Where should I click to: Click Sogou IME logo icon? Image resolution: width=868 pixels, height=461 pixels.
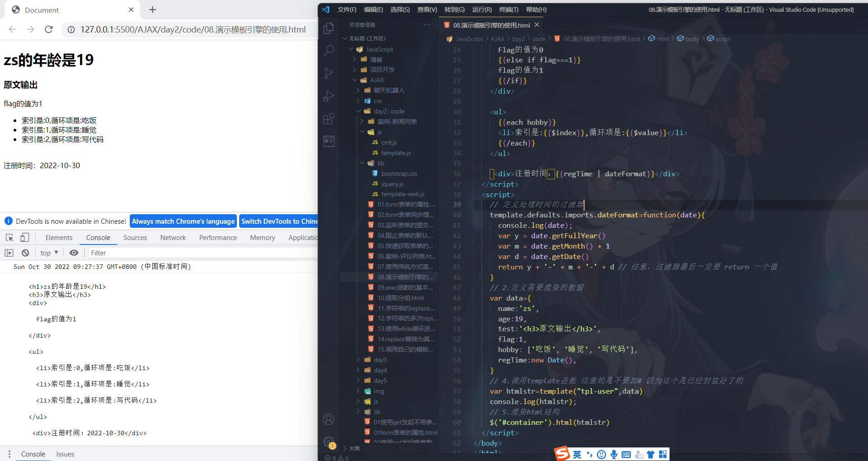562,454
